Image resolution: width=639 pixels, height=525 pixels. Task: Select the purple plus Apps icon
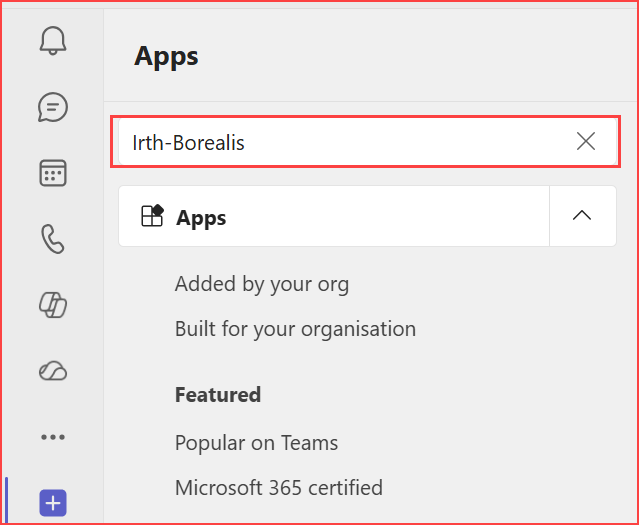(x=53, y=503)
